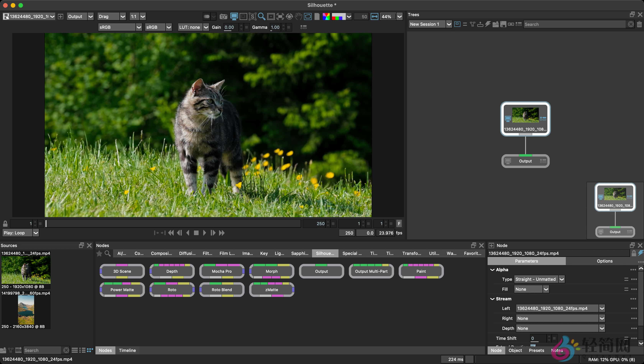Click the Trees panel trash icon
The height and width of the screenshot is (364, 644).
(x=639, y=24)
